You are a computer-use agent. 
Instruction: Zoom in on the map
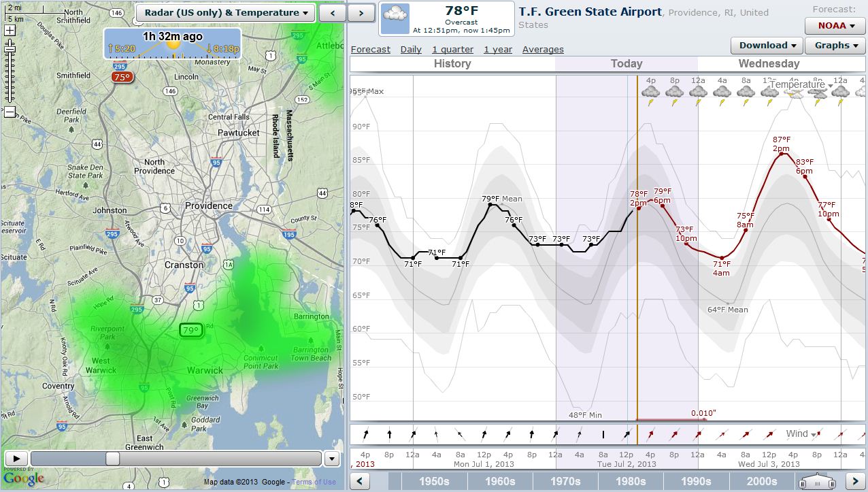[10, 31]
